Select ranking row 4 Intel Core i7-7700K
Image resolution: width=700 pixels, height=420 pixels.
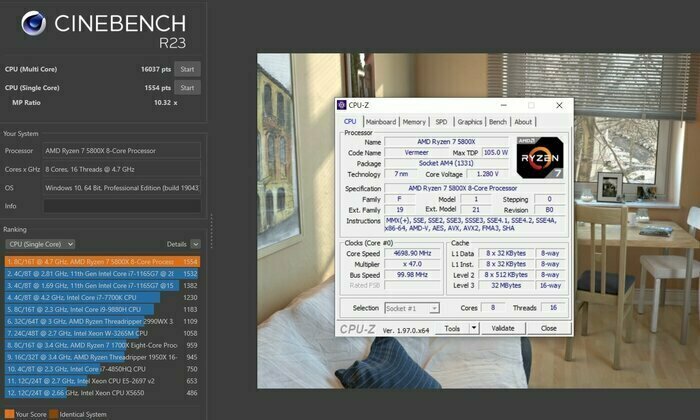(102, 297)
